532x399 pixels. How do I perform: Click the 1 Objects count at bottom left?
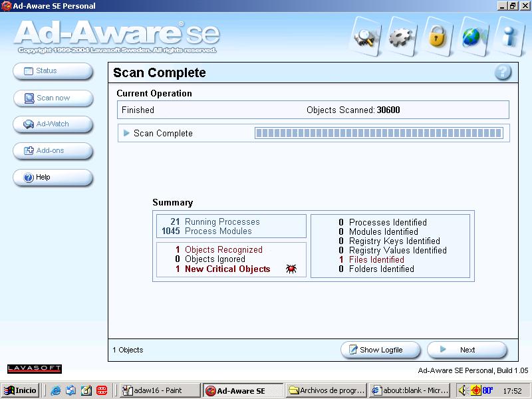(x=128, y=350)
